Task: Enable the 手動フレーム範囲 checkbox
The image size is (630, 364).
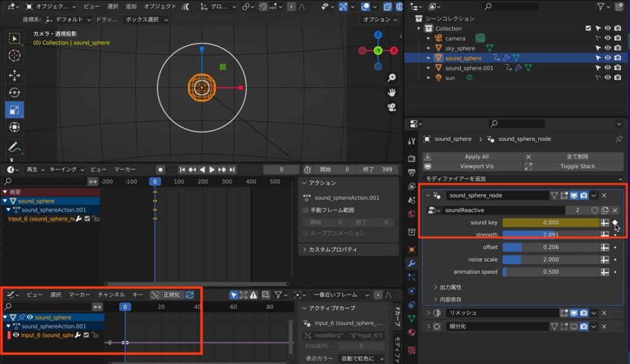Action: coord(304,211)
